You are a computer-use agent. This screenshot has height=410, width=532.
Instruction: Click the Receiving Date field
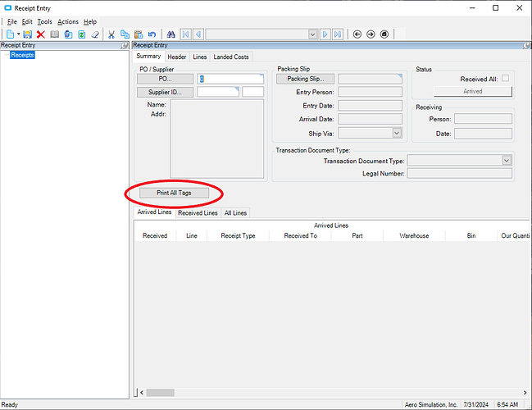tap(483, 134)
